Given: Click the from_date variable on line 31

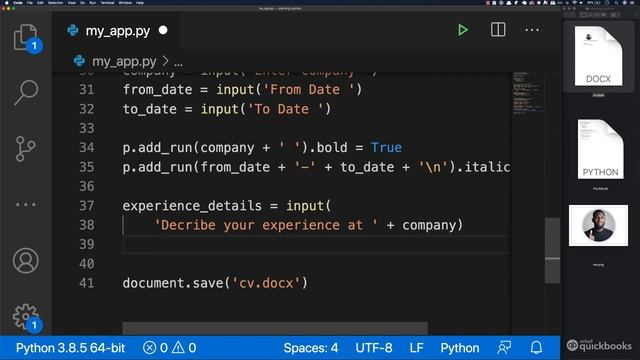Looking at the screenshot, I should pos(157,90).
